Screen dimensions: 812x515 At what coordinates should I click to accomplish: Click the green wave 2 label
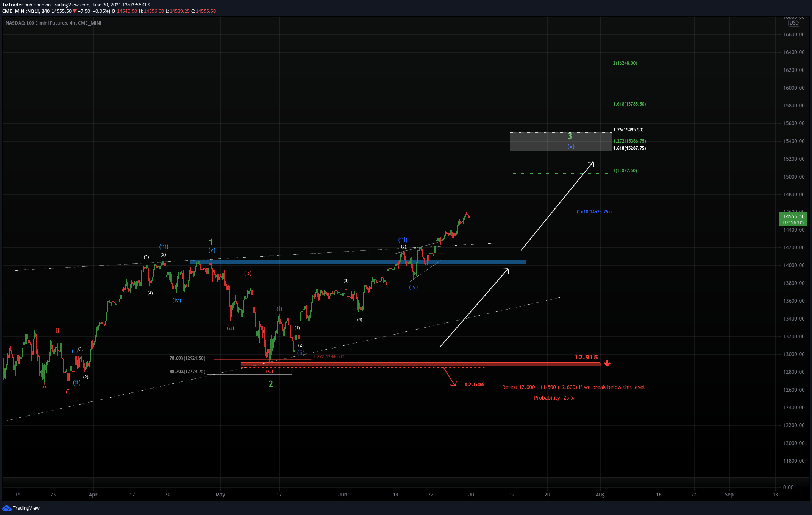point(270,384)
